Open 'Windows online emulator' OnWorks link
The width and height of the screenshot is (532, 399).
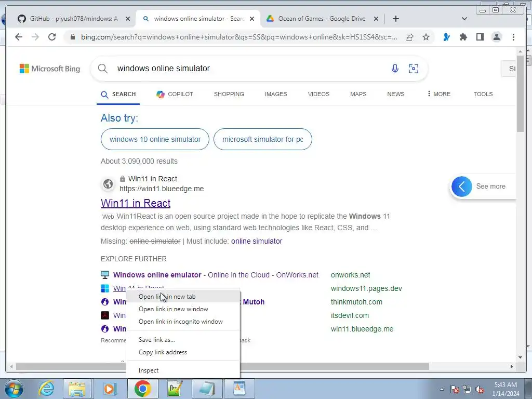pyautogui.click(x=216, y=275)
